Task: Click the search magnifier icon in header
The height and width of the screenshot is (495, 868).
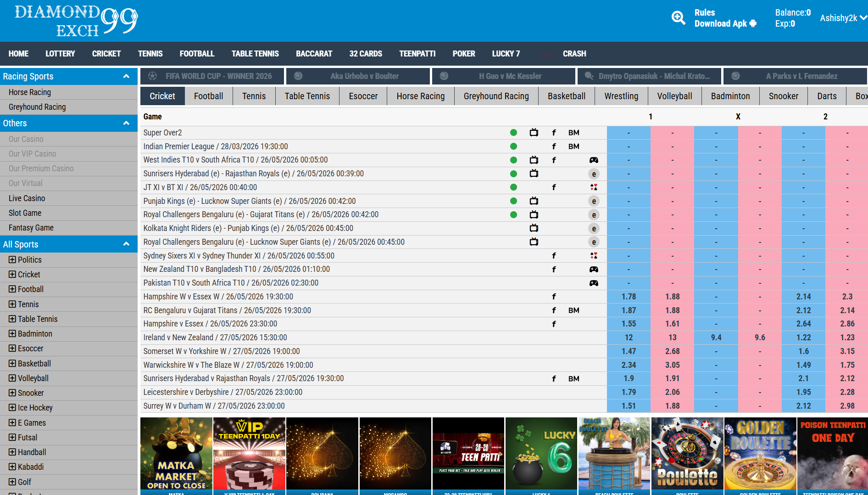Action: 679,18
